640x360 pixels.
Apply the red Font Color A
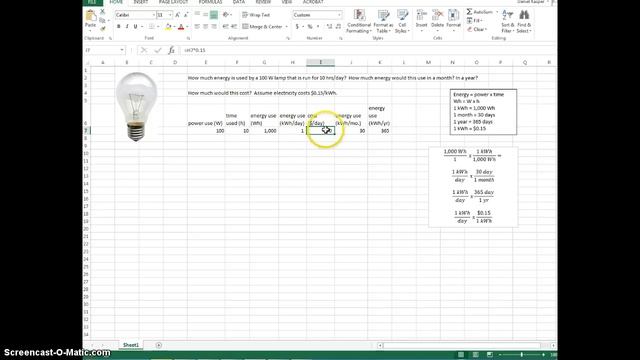coord(181,27)
